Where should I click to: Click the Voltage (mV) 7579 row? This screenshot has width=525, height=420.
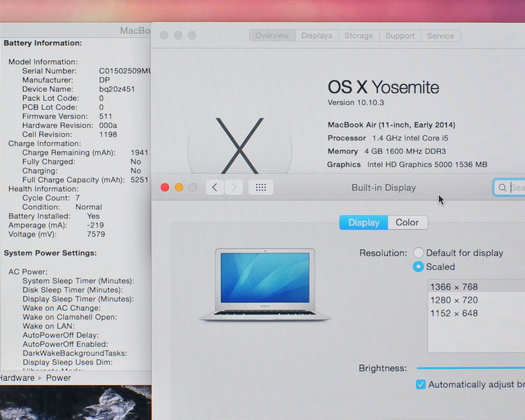point(57,234)
